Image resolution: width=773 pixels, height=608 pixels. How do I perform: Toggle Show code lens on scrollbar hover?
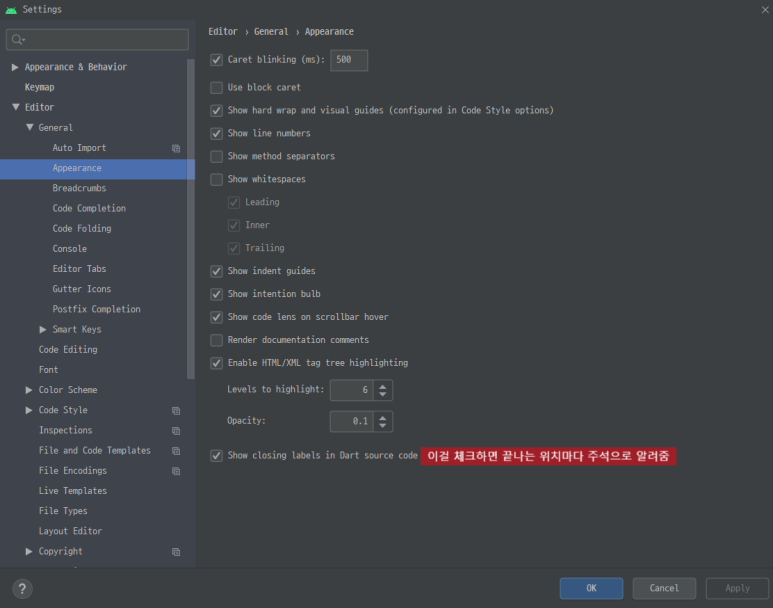(216, 317)
